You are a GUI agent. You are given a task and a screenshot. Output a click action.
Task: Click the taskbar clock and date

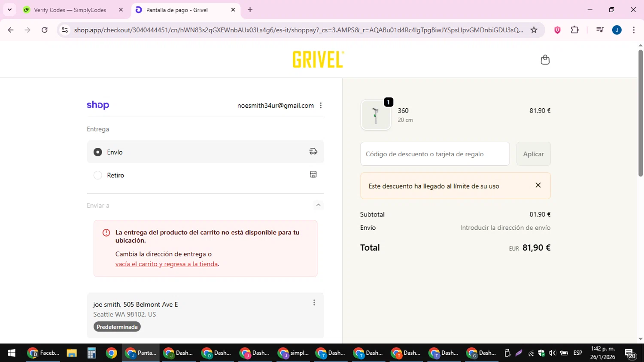point(603,353)
